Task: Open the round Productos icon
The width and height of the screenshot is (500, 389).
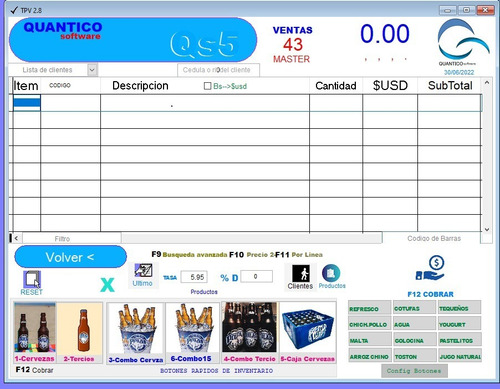Action: (331, 273)
